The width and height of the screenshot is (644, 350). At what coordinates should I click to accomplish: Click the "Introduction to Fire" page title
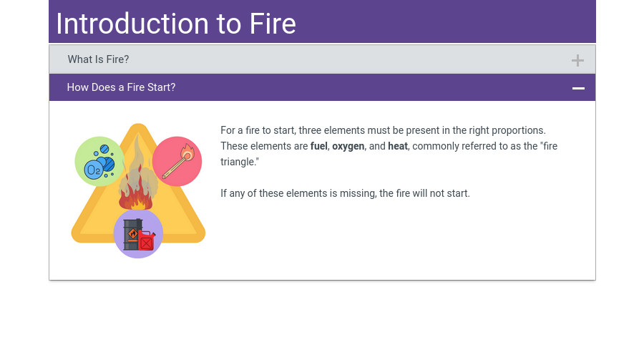(176, 24)
